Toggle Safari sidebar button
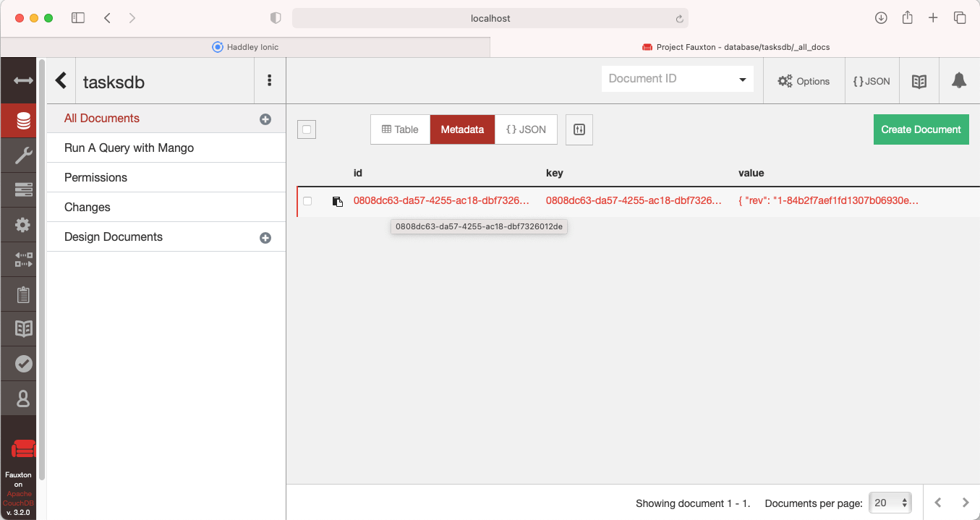The image size is (980, 520). coord(78,18)
